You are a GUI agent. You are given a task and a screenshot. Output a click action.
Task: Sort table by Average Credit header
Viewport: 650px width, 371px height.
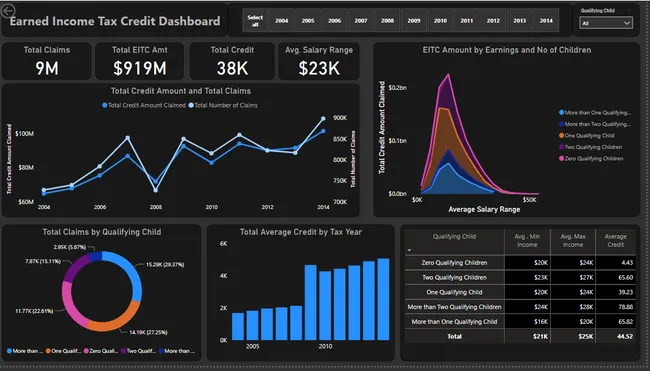click(x=615, y=240)
